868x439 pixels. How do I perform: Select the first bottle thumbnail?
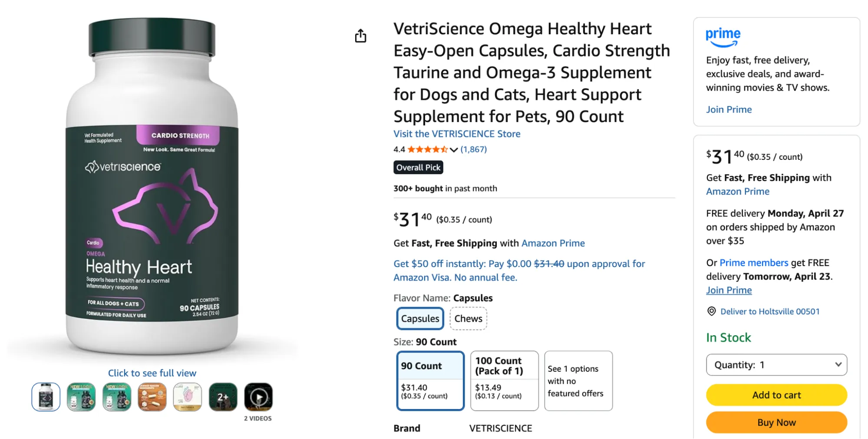click(46, 397)
